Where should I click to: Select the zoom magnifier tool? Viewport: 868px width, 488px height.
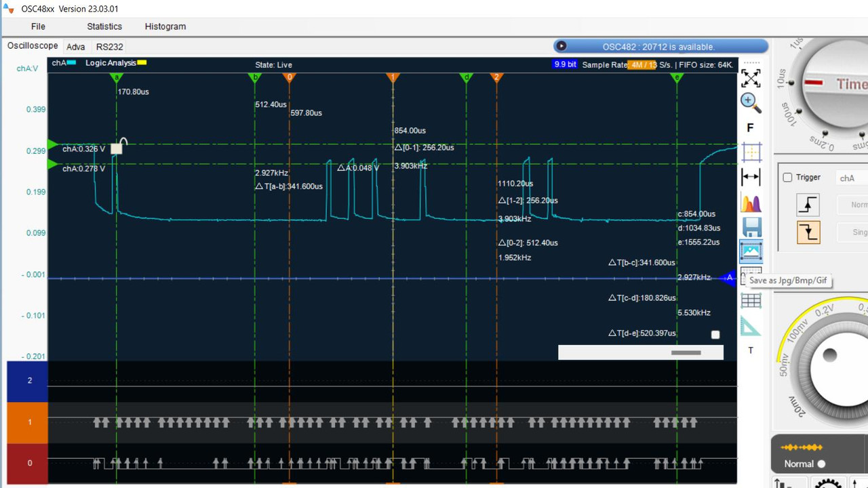coord(751,102)
